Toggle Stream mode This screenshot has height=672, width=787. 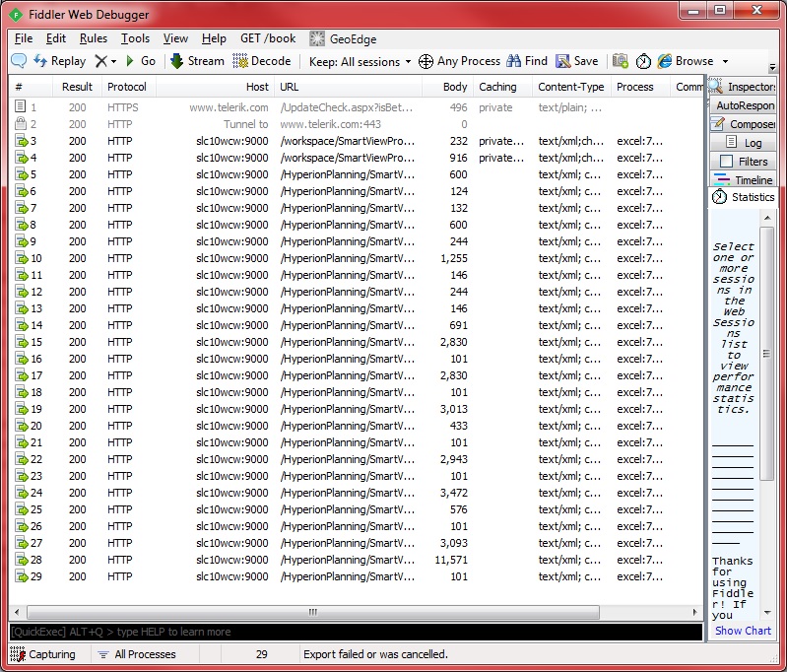[197, 61]
